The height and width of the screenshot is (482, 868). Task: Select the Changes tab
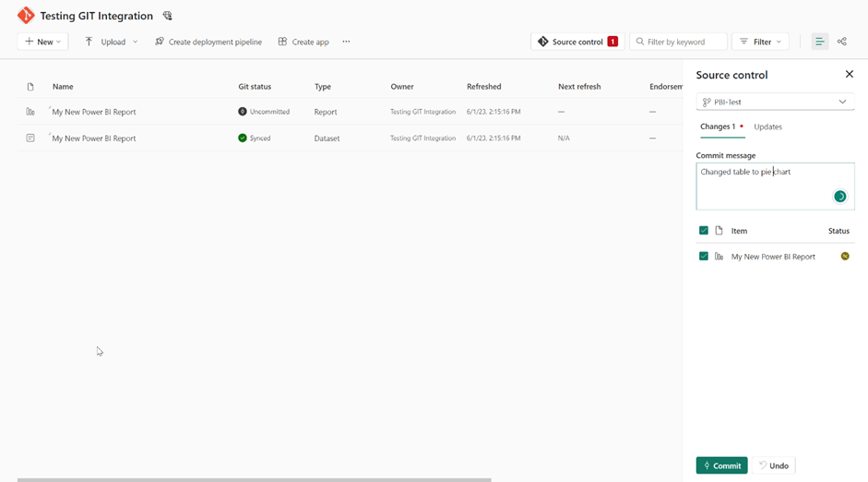pos(722,127)
